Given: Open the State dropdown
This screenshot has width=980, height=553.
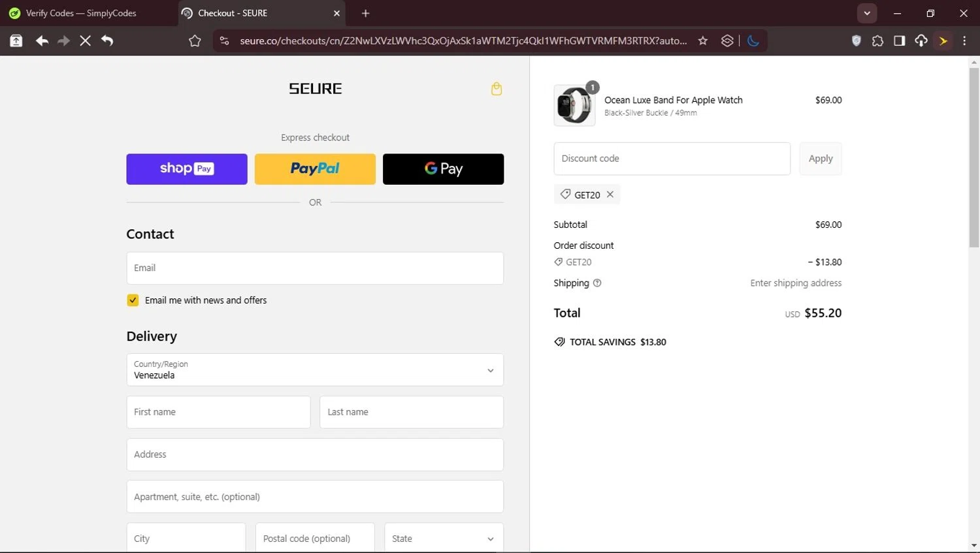Looking at the screenshot, I should click(x=444, y=538).
